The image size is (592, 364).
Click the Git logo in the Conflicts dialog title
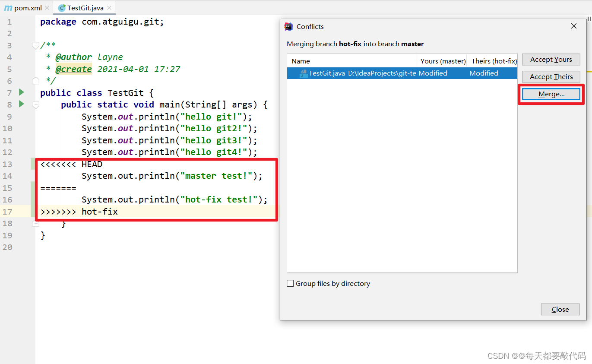point(288,26)
